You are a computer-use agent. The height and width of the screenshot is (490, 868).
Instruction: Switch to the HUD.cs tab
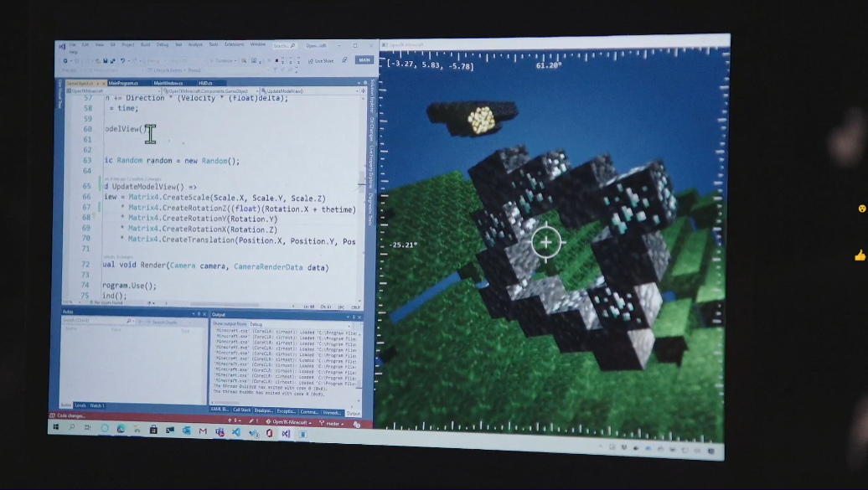(x=205, y=83)
